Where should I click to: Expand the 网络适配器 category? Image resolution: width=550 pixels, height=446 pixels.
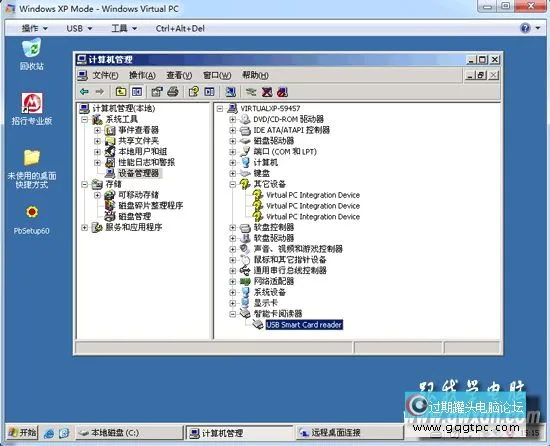coord(233,282)
